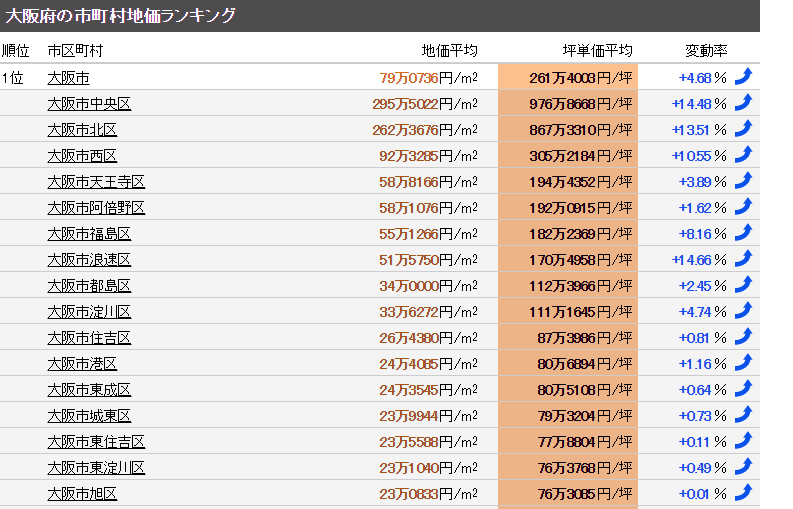Open the 大阪市浪速区 link
Viewport: 793px width, 509px height.
click(89, 260)
